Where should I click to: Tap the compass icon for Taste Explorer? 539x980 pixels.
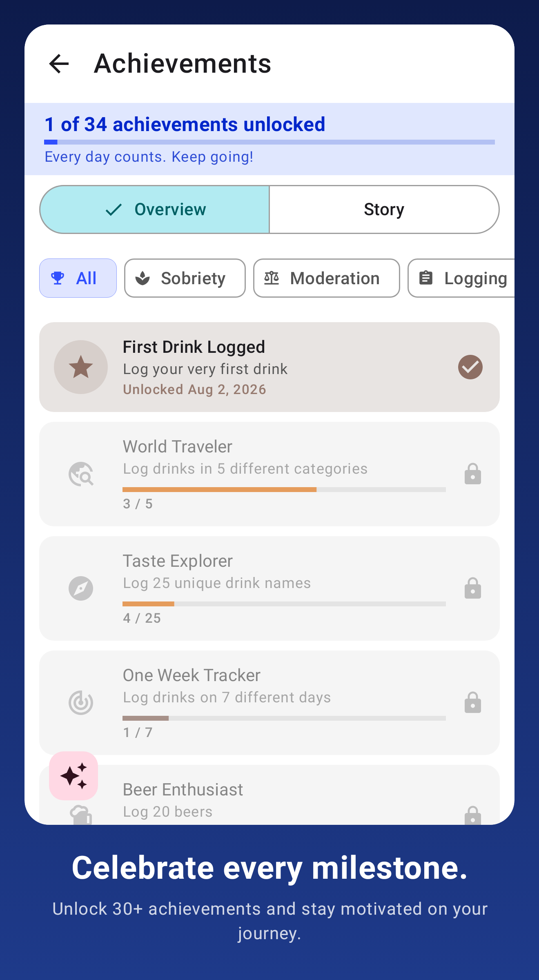point(81,588)
